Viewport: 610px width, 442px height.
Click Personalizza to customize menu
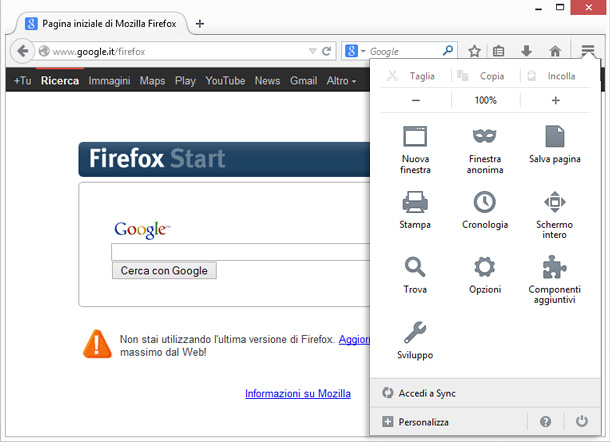448,422
